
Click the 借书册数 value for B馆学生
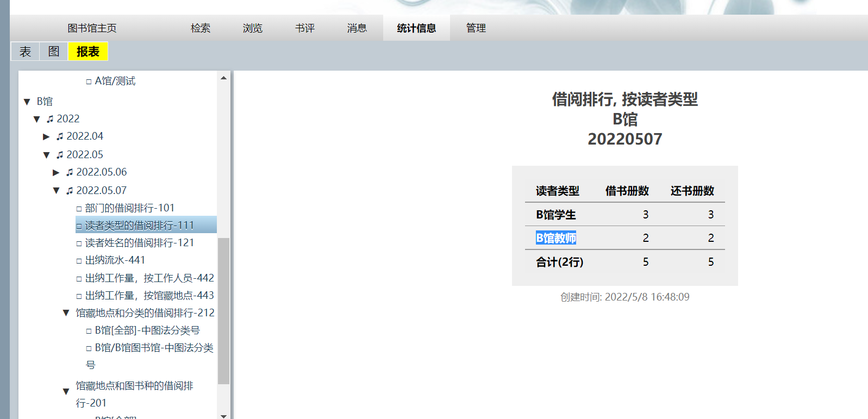pyautogui.click(x=646, y=215)
